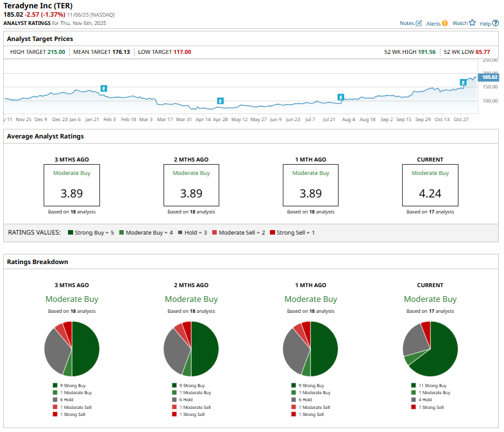Click the 3 MTHS AGO pie chart
The width and height of the screenshot is (504, 432).
[72, 349]
